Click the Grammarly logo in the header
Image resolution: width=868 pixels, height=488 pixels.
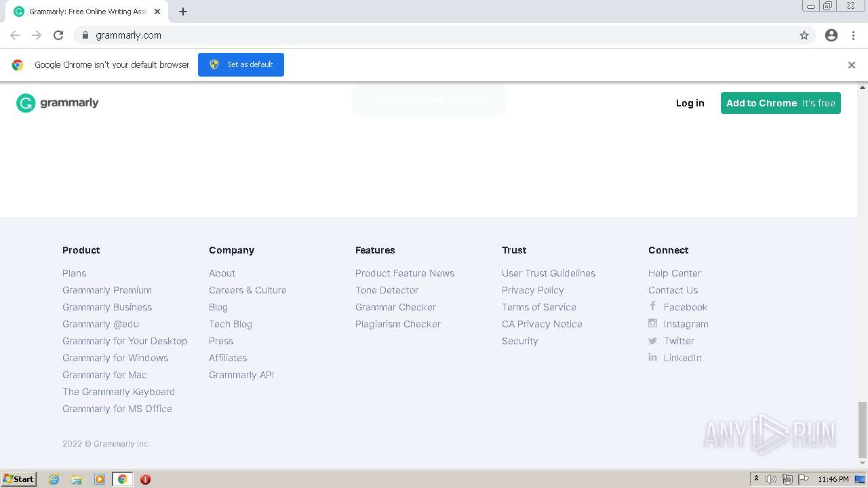pyautogui.click(x=58, y=103)
